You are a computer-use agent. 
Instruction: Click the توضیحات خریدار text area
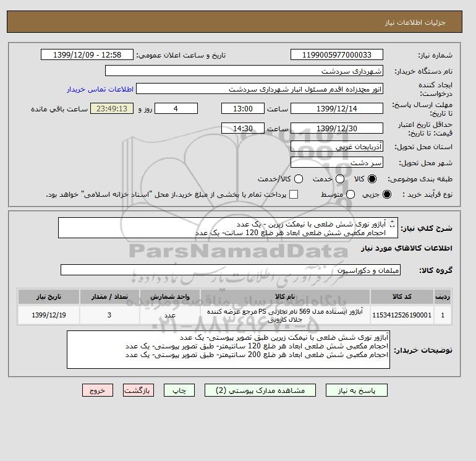(x=228, y=350)
